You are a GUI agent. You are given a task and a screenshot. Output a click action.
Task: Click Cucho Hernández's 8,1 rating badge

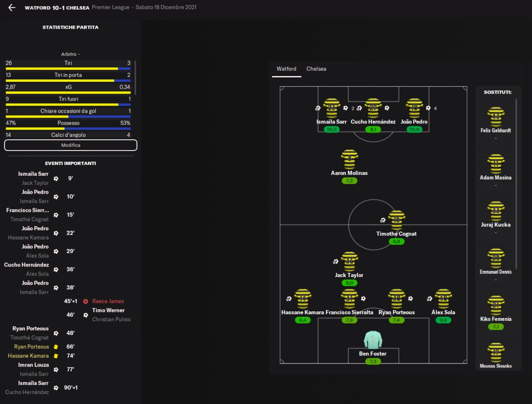click(x=373, y=129)
